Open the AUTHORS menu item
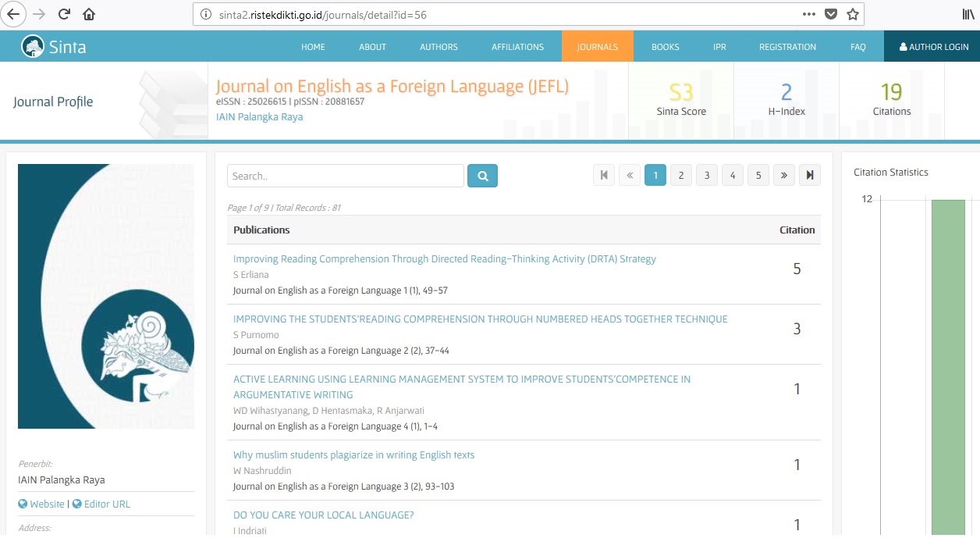 pyautogui.click(x=439, y=47)
